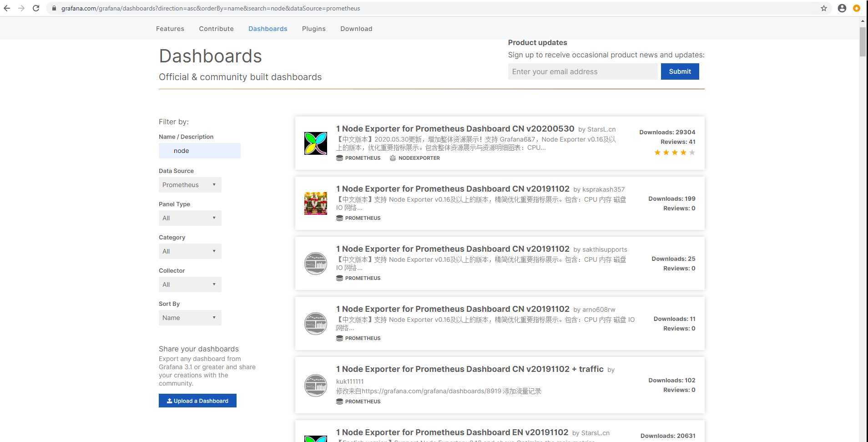Click Prometheus database icon on ksprakash357 card
The image size is (868, 442).
(339, 218)
